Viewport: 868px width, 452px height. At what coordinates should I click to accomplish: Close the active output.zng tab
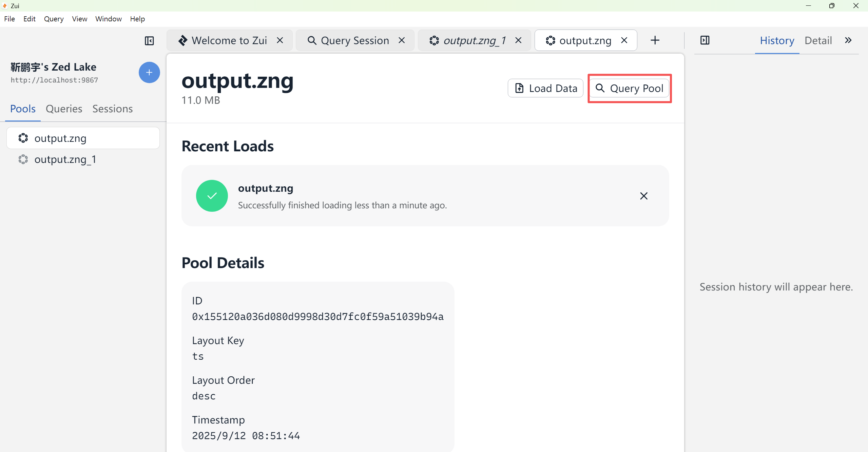[x=624, y=40]
